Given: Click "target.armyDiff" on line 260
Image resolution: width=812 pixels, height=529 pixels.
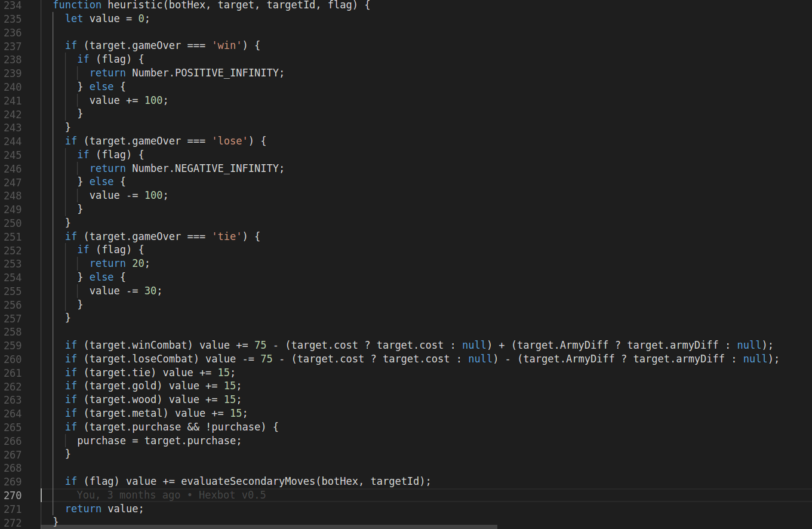Looking at the screenshot, I should [x=679, y=359].
